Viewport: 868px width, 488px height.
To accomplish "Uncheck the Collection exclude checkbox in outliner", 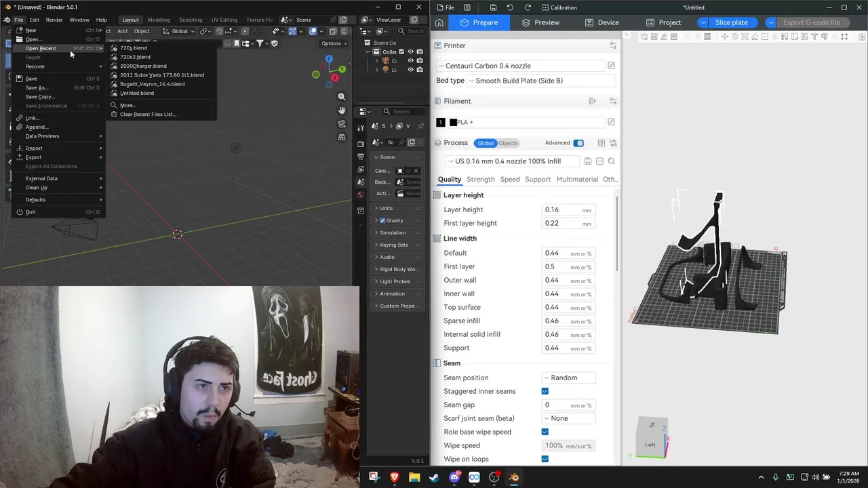I will 401,52.
